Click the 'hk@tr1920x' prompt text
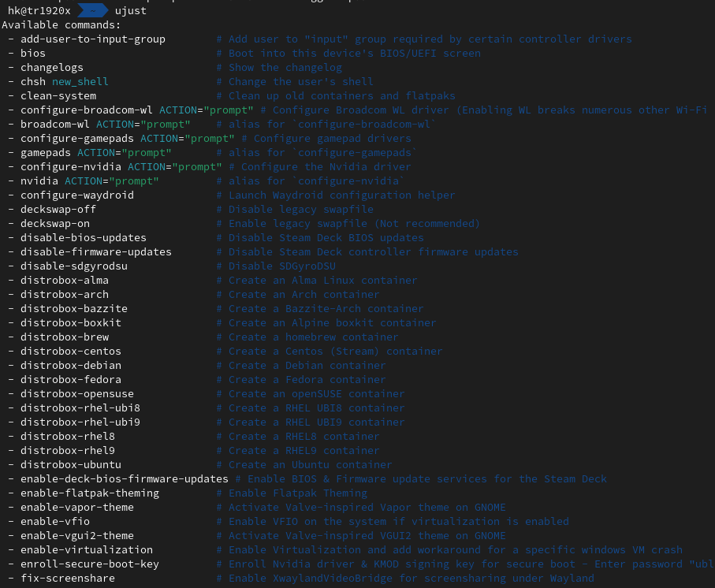The width and height of the screenshot is (715, 588). tap(39, 10)
